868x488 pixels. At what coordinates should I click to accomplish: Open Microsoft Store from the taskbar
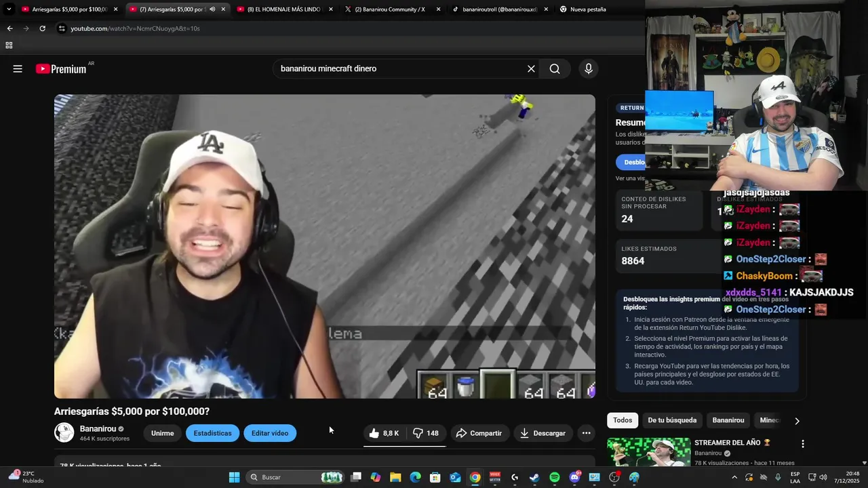(435, 477)
